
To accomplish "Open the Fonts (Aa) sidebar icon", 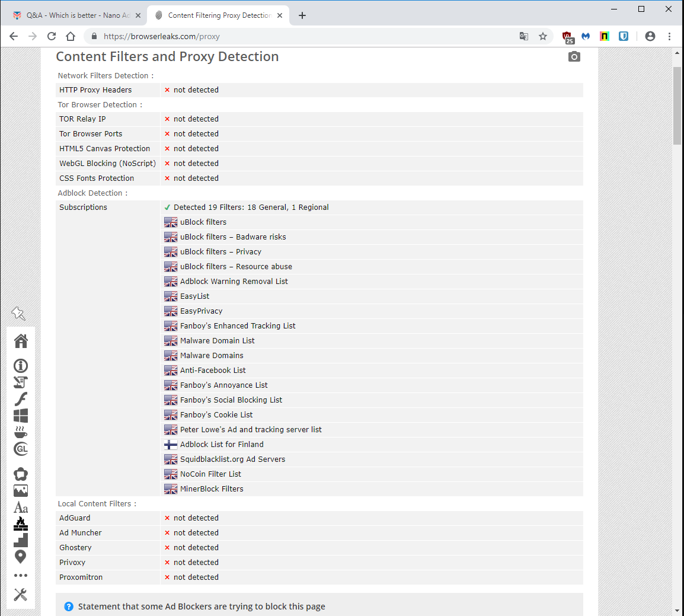I will (21, 508).
